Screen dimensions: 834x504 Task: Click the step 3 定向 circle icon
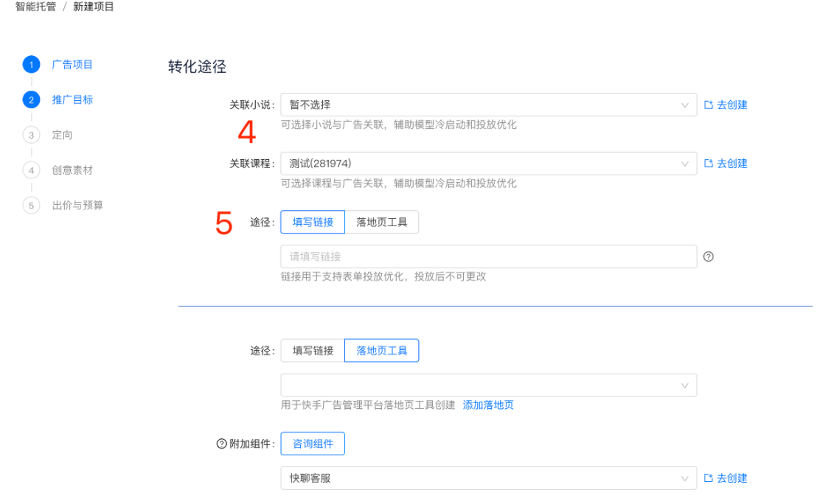(x=31, y=135)
